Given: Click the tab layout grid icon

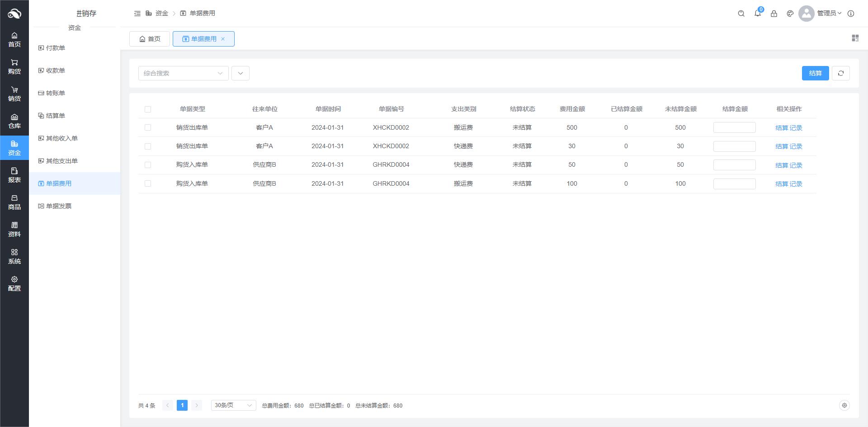Looking at the screenshot, I should coord(855,38).
